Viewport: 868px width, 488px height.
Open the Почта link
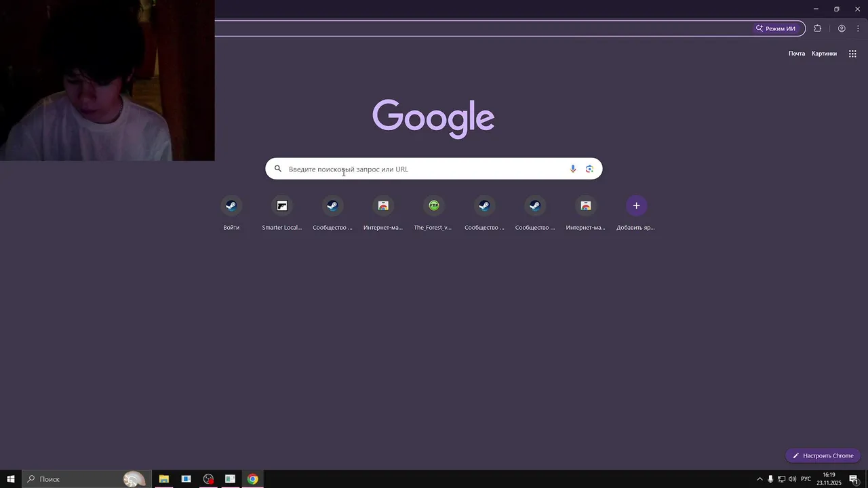point(797,54)
